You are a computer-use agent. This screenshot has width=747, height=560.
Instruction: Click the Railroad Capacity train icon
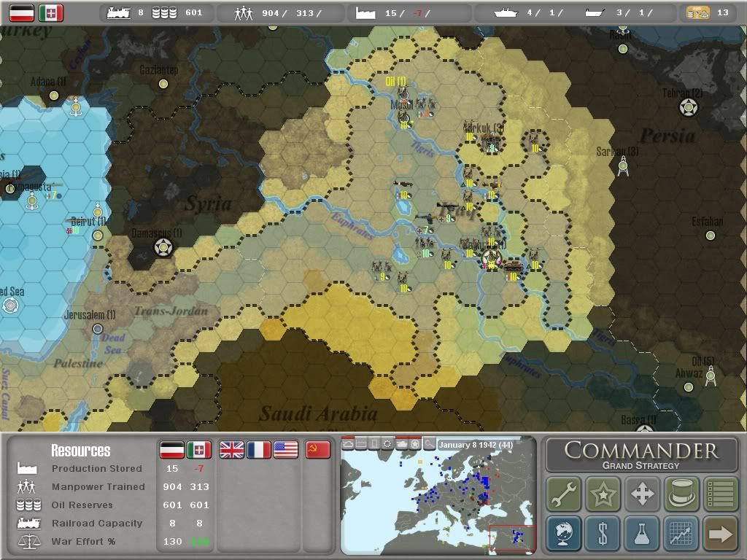(28, 523)
